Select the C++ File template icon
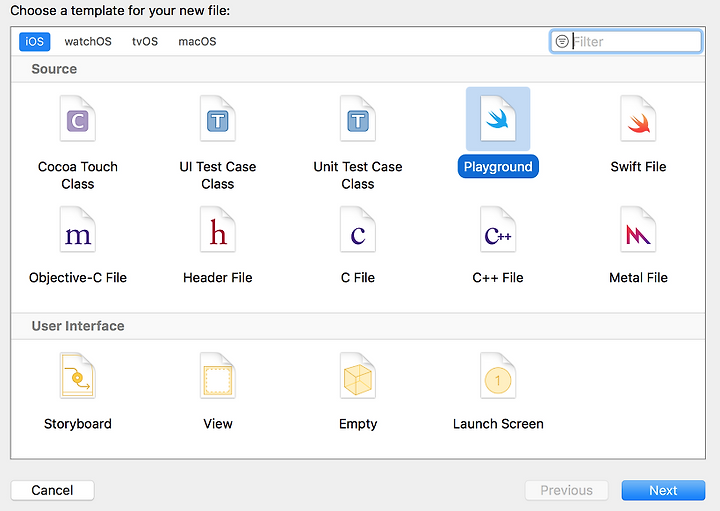The image size is (720, 511). 498,230
